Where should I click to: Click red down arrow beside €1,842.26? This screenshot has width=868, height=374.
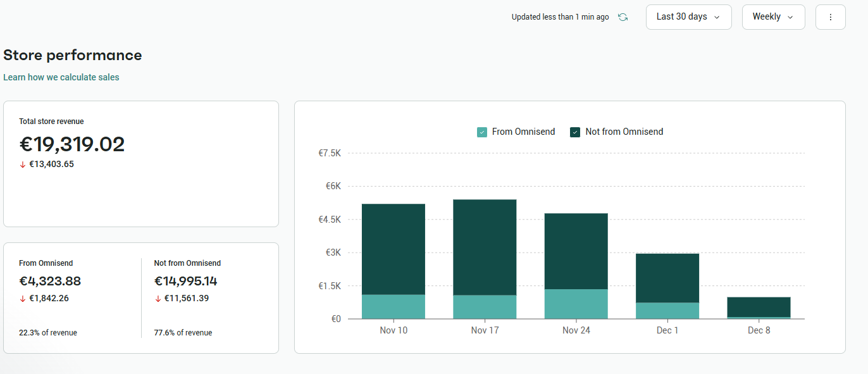23,299
